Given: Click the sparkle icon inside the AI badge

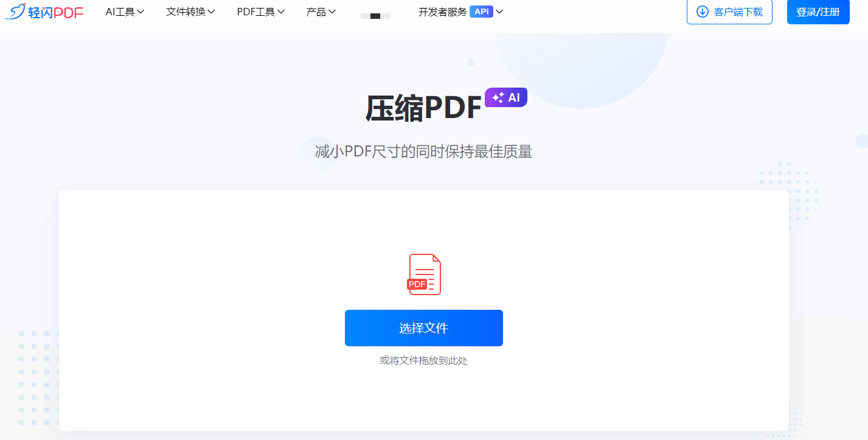Looking at the screenshot, I should [x=498, y=96].
